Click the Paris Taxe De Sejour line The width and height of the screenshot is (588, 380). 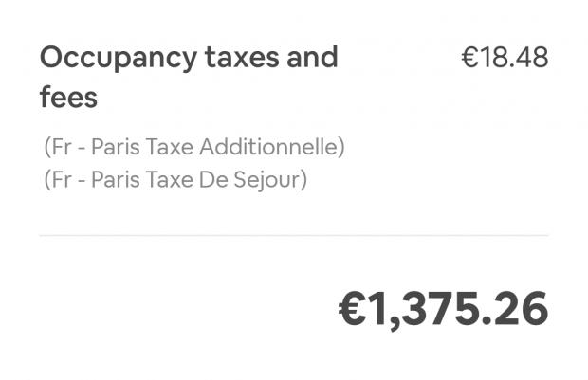pos(175,179)
